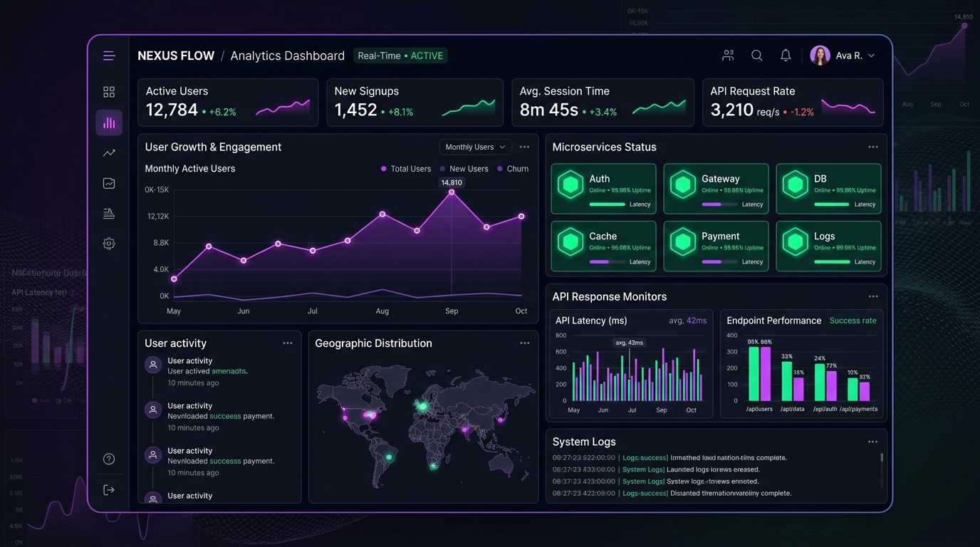Open User Growth & Engagement more options
Screen dimensions: 980x547
point(525,147)
